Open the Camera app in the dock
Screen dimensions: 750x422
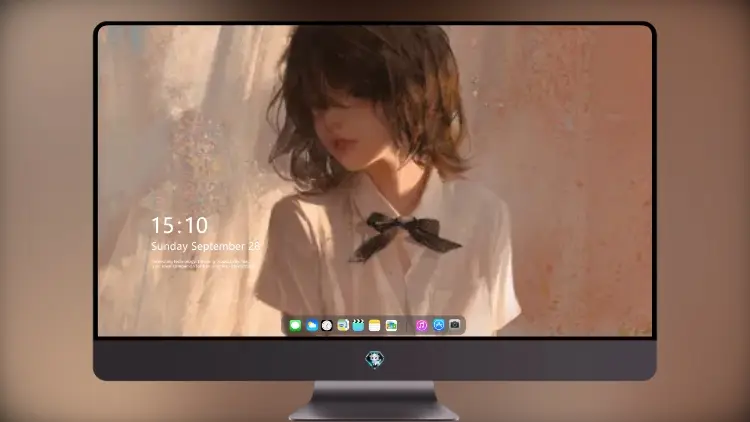[455, 325]
